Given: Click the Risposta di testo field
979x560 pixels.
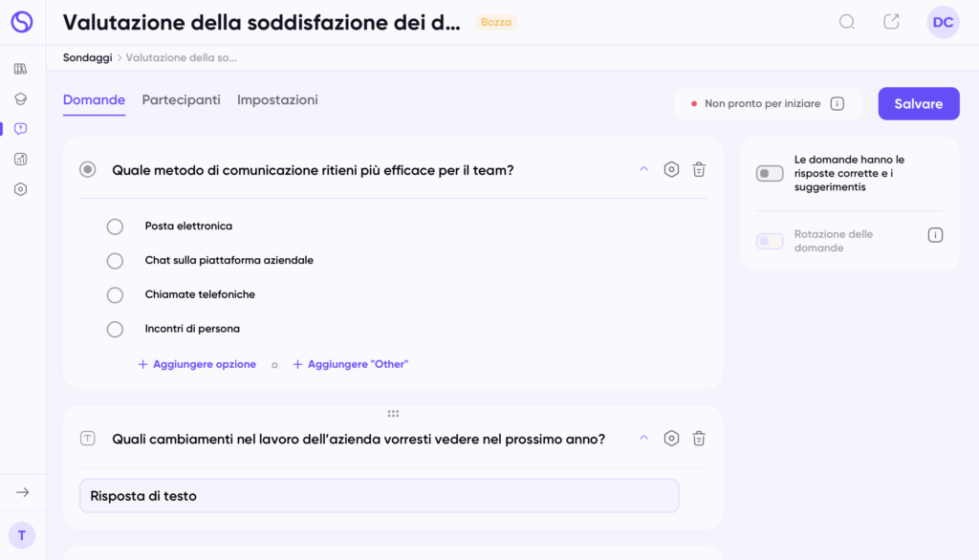Looking at the screenshot, I should pos(379,496).
